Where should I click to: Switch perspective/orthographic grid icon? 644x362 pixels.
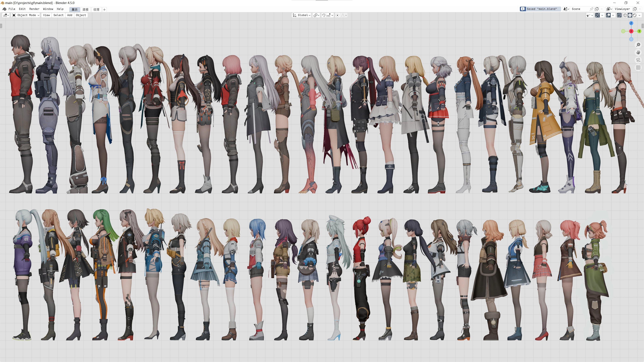pos(638,67)
